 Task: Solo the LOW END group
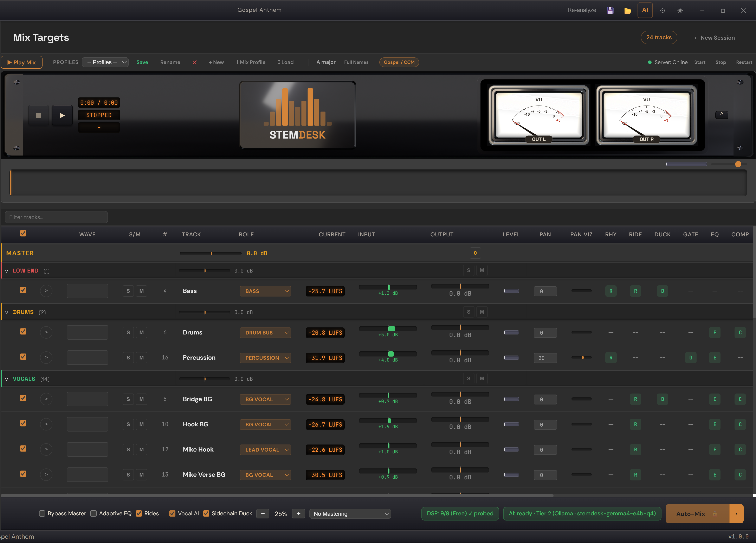coord(468,270)
